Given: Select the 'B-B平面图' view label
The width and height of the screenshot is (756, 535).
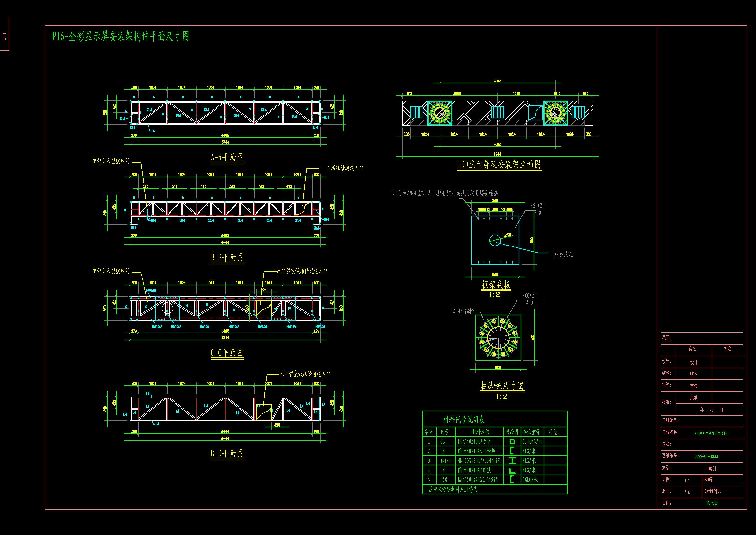Looking at the screenshot, I should (x=227, y=257).
